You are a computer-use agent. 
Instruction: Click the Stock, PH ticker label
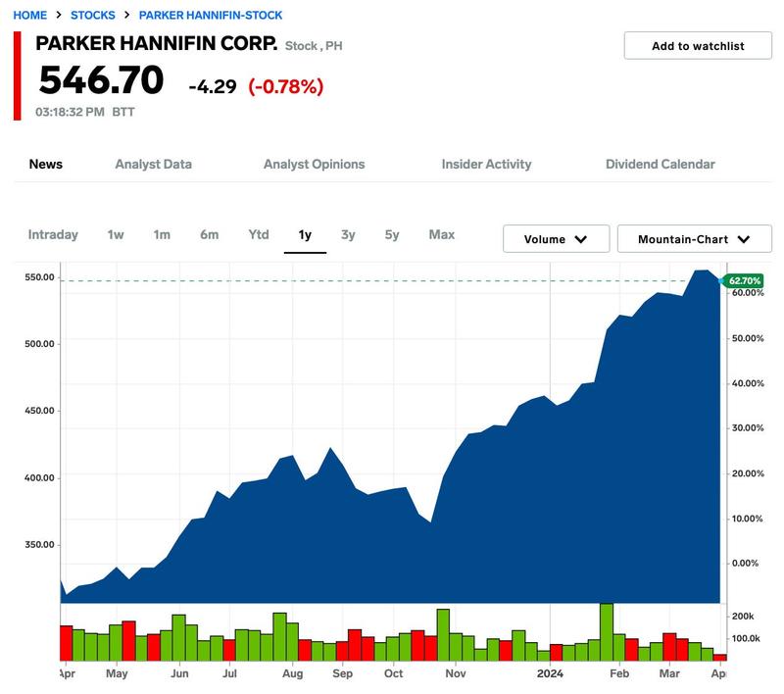[314, 46]
